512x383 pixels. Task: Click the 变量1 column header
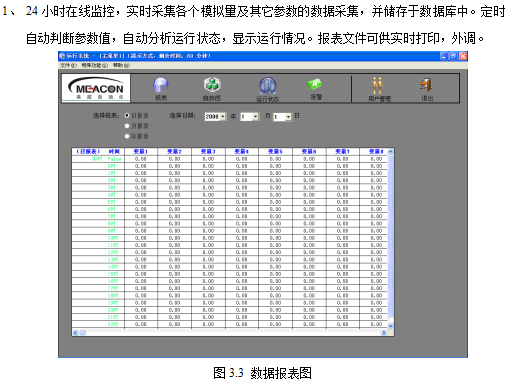141,151
